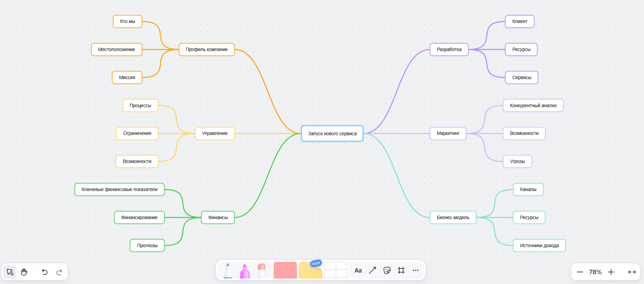Open more tools via three dots

click(415, 270)
